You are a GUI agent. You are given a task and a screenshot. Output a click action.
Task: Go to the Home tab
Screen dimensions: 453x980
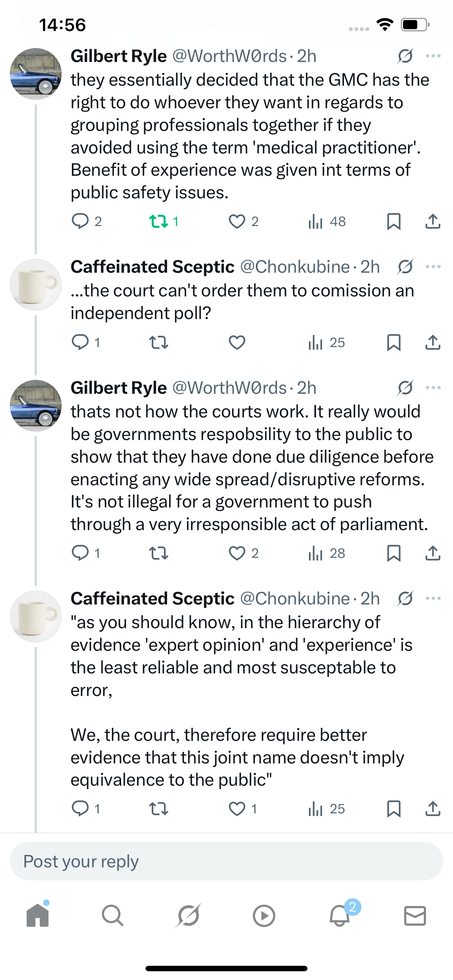coord(38,915)
